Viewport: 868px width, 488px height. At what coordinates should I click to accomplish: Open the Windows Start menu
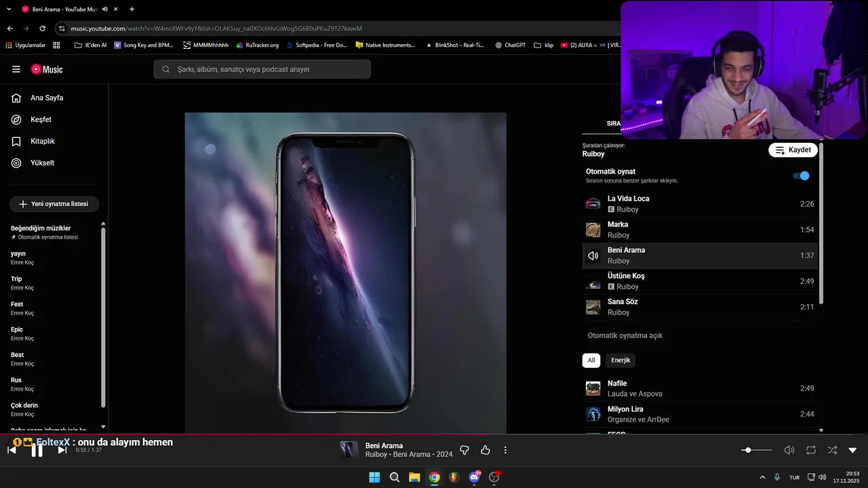point(374,477)
